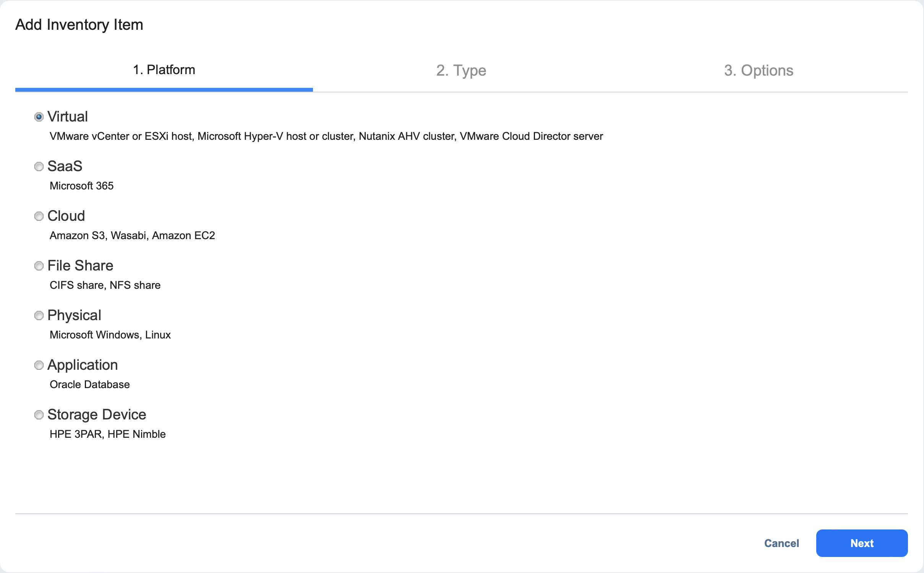Pick the File Share radio button
Image resolution: width=924 pixels, height=573 pixels.
[39, 266]
